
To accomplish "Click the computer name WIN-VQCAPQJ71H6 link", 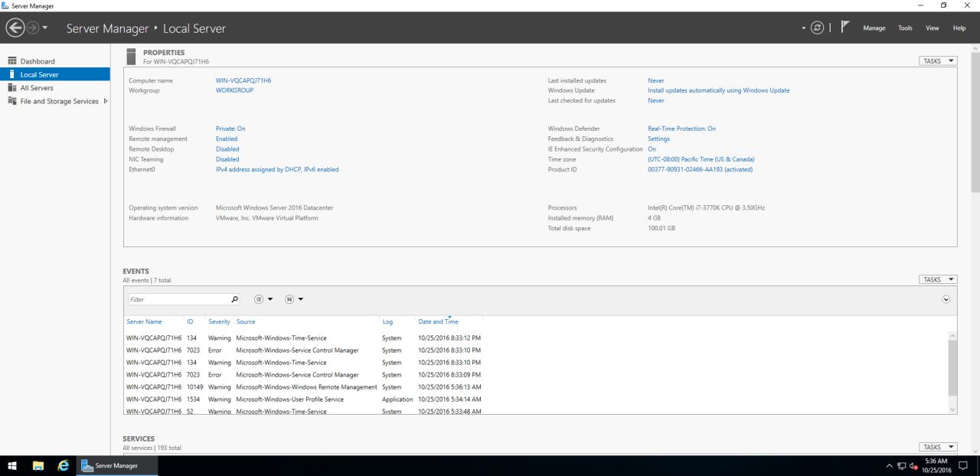I will pyautogui.click(x=244, y=80).
